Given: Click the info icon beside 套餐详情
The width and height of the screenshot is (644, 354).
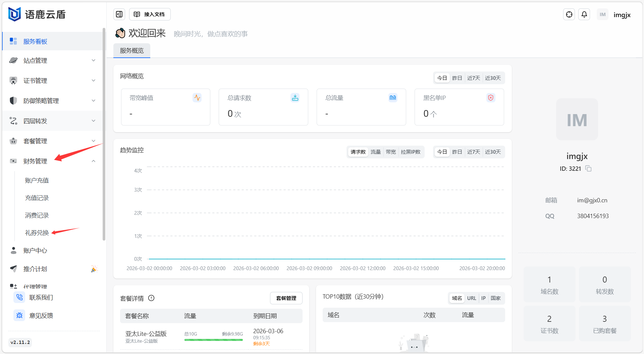Looking at the screenshot, I should click(151, 298).
